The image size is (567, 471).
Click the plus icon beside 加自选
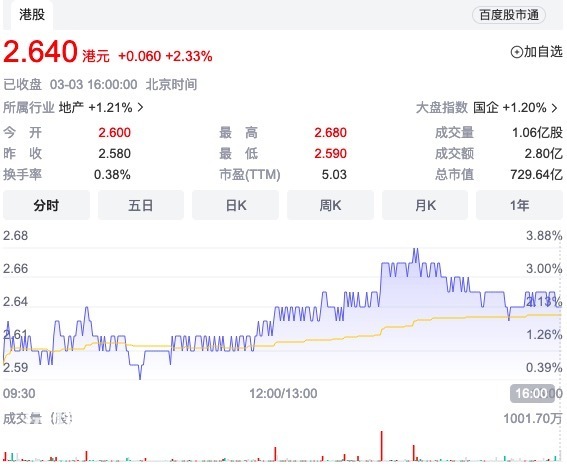tap(516, 52)
